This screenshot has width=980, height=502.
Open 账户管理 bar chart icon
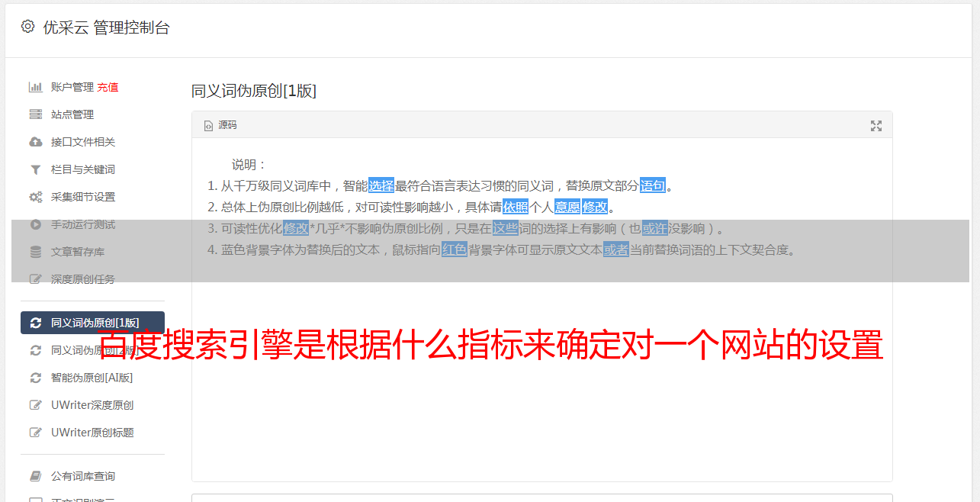(x=35, y=87)
